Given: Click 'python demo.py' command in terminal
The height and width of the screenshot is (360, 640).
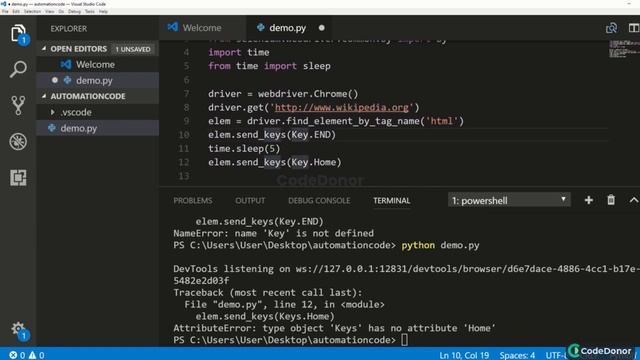Looking at the screenshot, I should pyautogui.click(x=440, y=245).
